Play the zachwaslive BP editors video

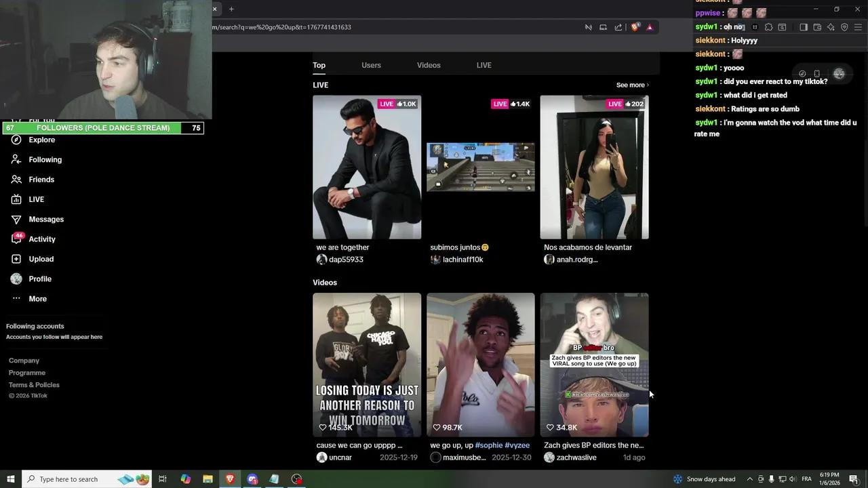(x=594, y=365)
